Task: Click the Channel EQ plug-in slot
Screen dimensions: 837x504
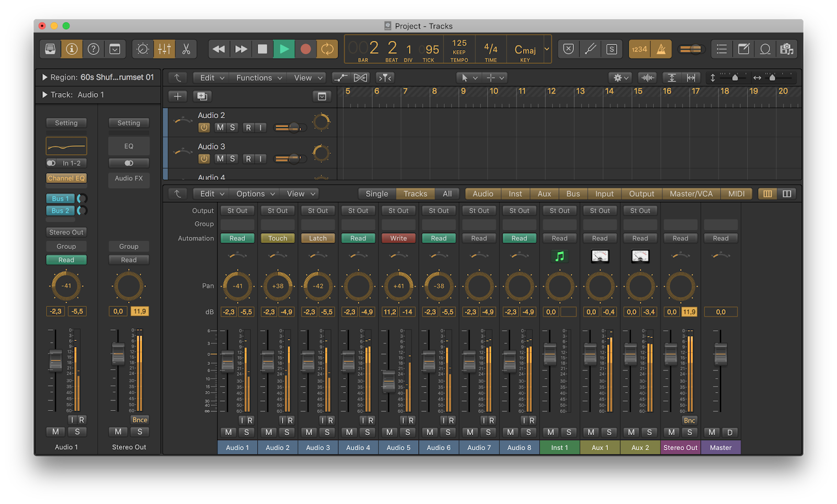Action: click(66, 178)
